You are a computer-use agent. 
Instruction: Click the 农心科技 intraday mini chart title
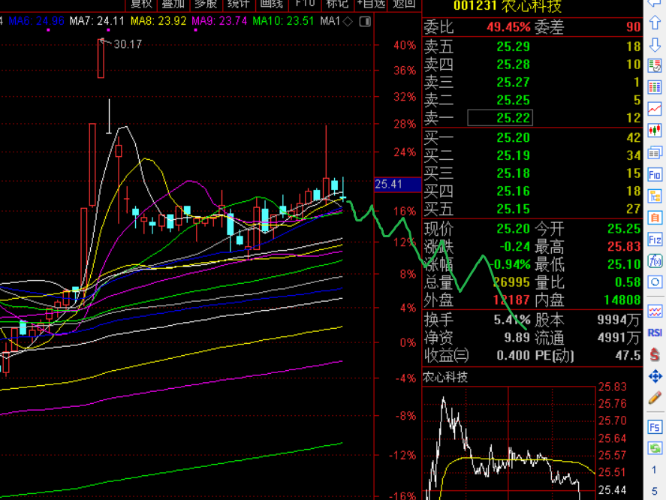(445, 377)
